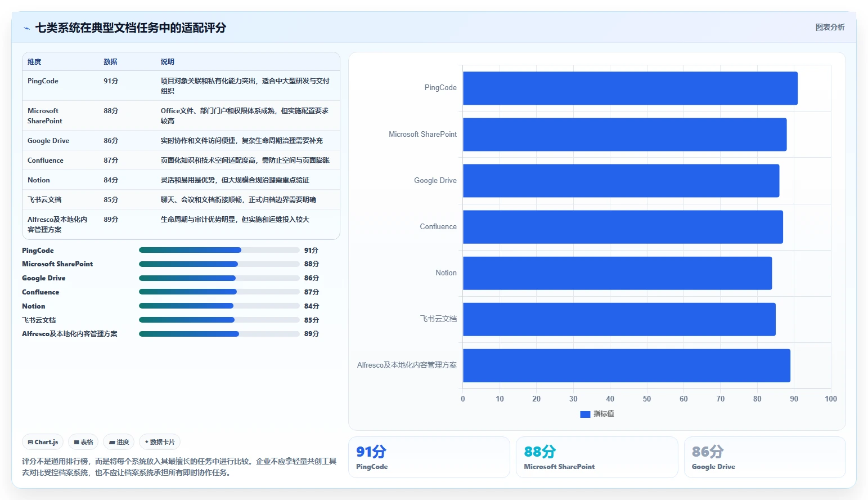Click the Notion bar in the chart
The height and width of the screenshot is (500, 868).
617,273
